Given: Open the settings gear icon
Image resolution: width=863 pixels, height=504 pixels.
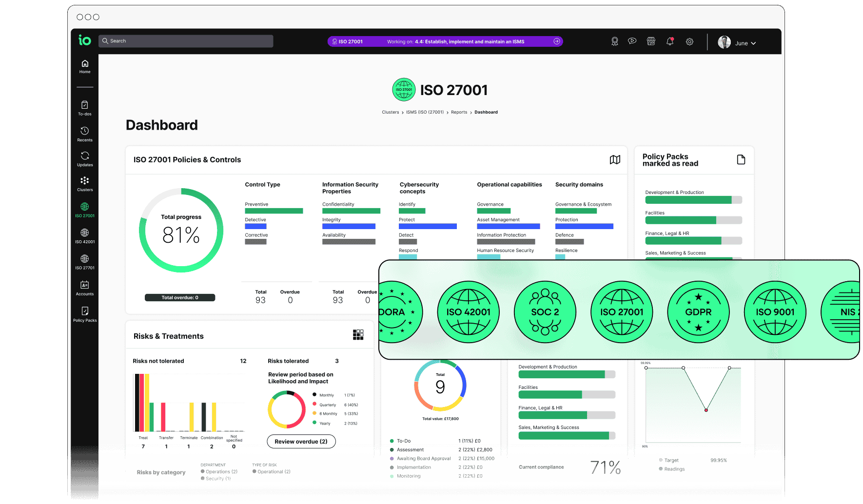Looking at the screenshot, I should [689, 42].
